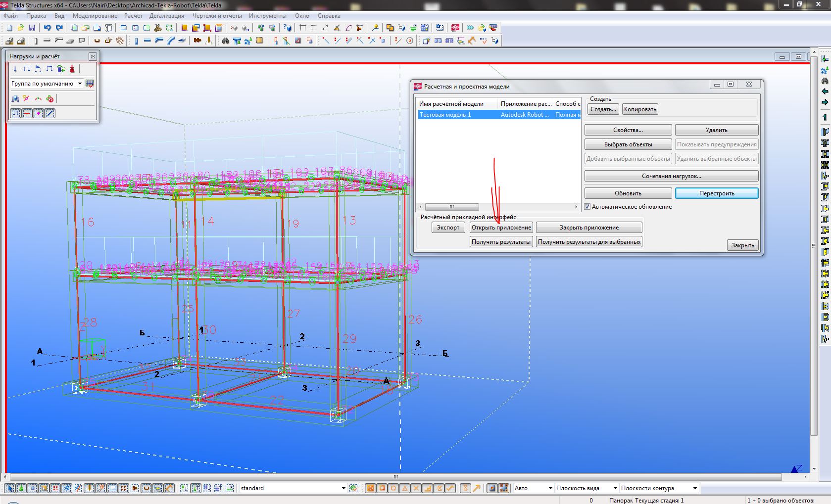Toggle the Автоматическое обновление checkbox
Viewport: 831px width, 504px height.
587,207
